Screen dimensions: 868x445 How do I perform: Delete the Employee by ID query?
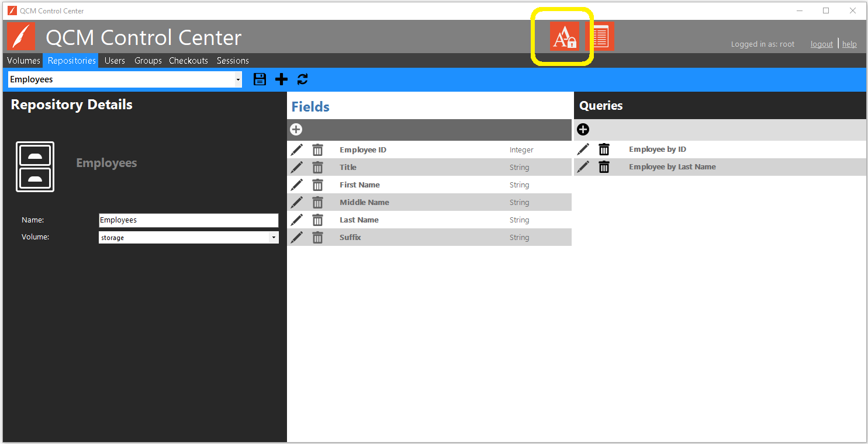coord(604,150)
